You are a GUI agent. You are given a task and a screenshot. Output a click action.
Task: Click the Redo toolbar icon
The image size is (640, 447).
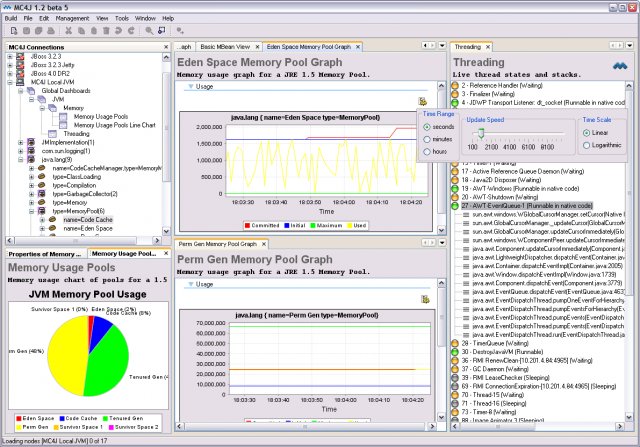[x=131, y=31]
